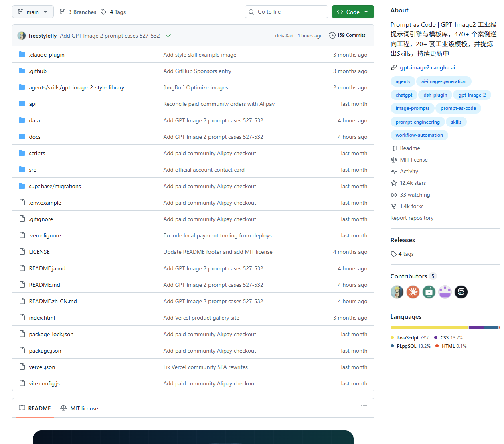504x444 pixels.
Task: Open package-lock.json file
Action: click(x=51, y=334)
